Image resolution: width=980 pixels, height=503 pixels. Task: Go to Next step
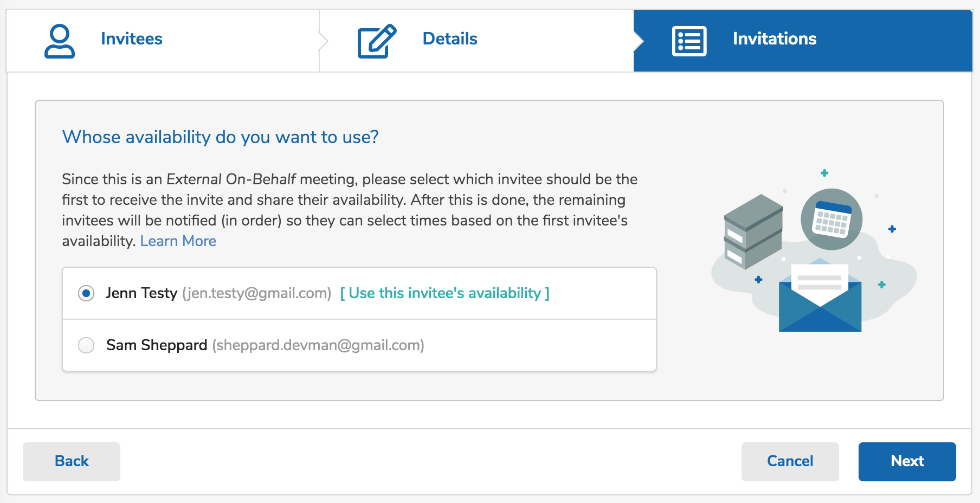[907, 461]
